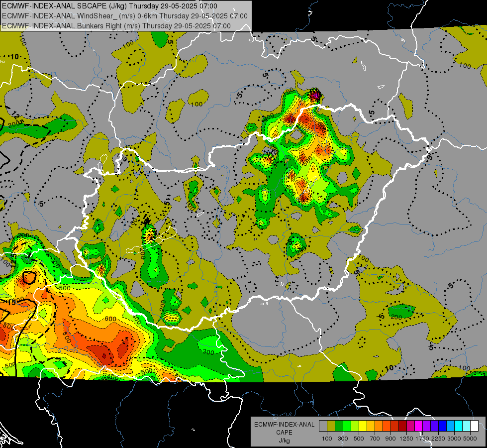Select the yellow-green legend swatch
The width and height of the screenshot is (487, 448).
(355, 426)
